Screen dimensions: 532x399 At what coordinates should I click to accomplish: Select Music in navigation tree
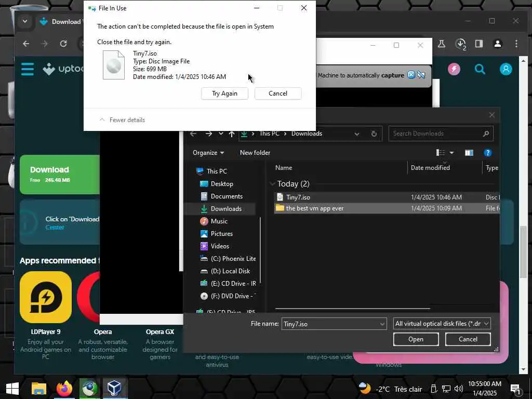coord(219,221)
